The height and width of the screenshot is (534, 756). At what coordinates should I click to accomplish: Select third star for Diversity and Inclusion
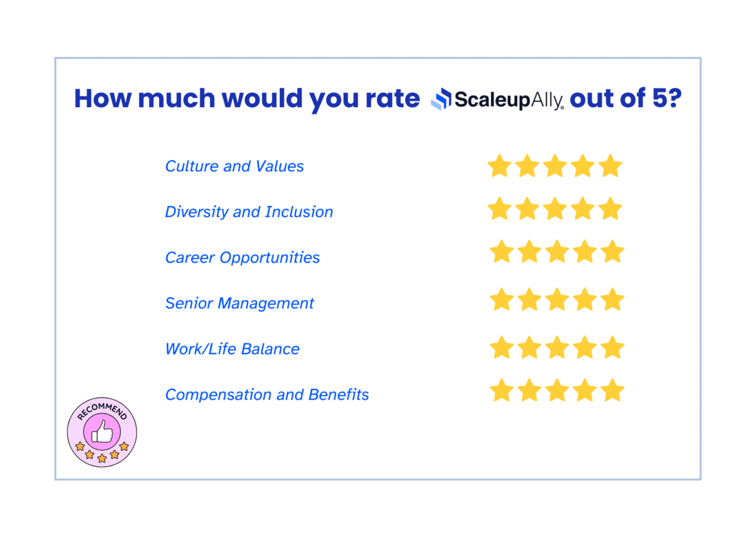555,209
